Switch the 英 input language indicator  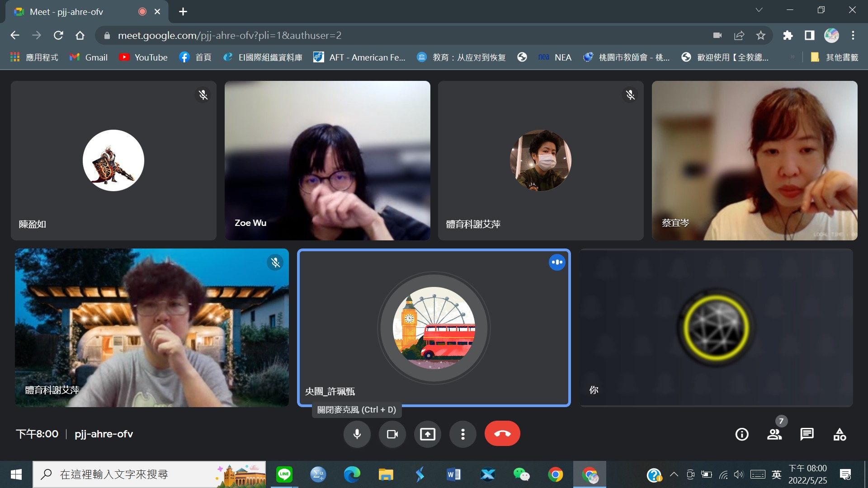pos(777,474)
